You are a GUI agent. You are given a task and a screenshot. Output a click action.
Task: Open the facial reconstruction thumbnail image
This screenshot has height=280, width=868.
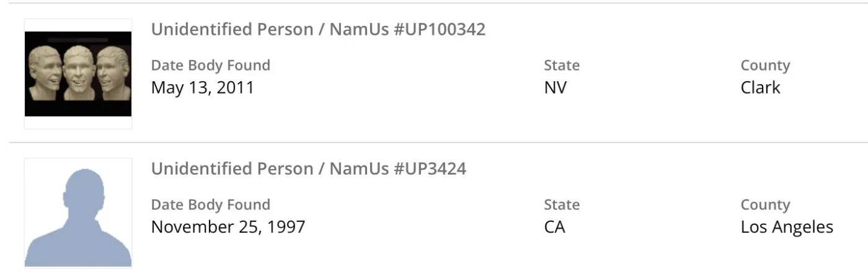pos(78,74)
